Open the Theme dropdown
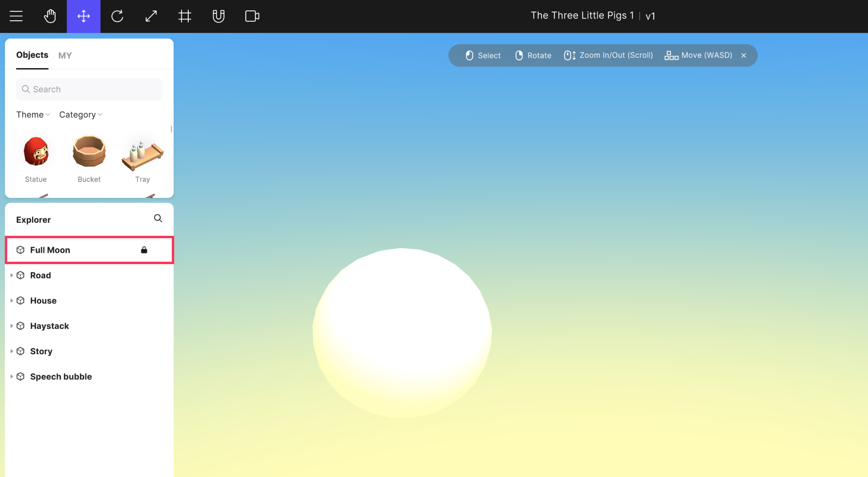The height and width of the screenshot is (477, 868). (x=33, y=115)
